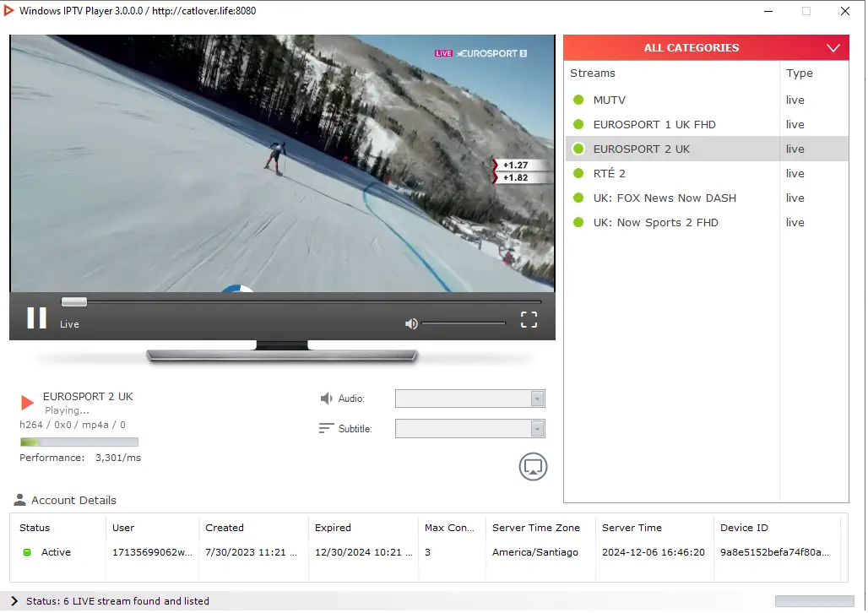Click the Max Con... column header

pyautogui.click(x=449, y=528)
